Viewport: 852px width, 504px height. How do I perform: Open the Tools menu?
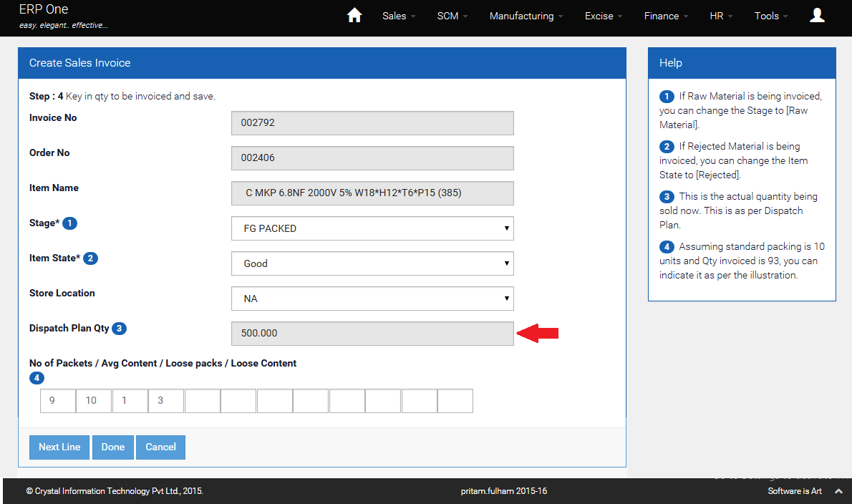771,16
